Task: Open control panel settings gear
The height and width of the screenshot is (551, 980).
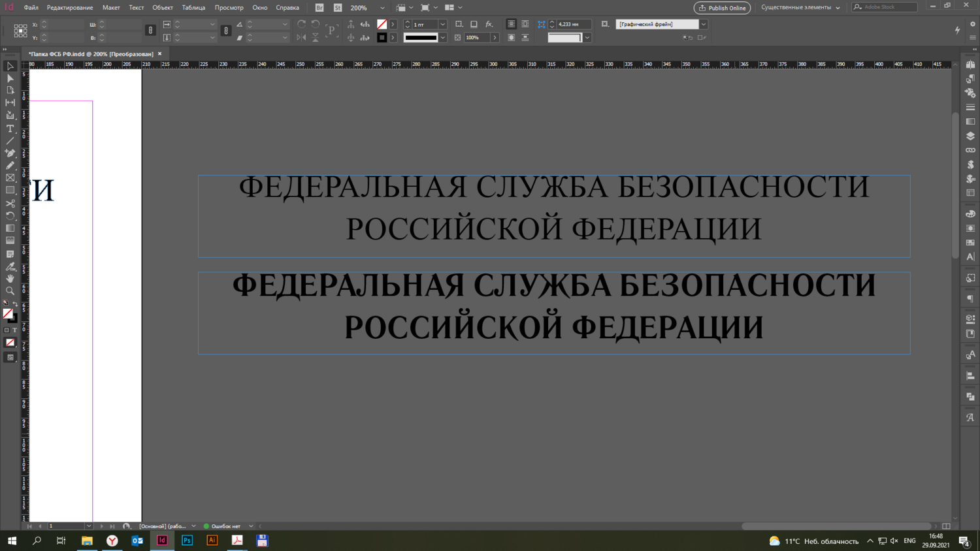Action: point(973,24)
